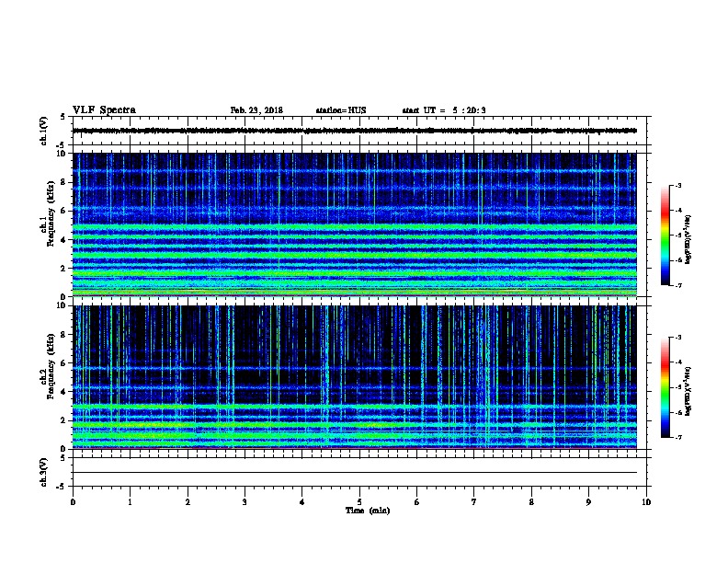Click the time axis tick label "3"
Viewport: 728px width, 563px height.
pos(245,502)
